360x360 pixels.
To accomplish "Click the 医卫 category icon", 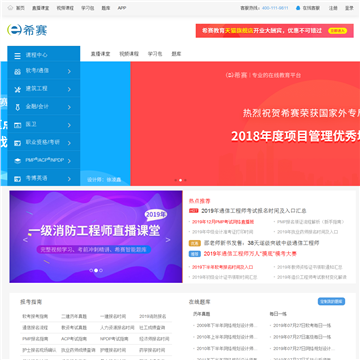I will click(x=18, y=125).
